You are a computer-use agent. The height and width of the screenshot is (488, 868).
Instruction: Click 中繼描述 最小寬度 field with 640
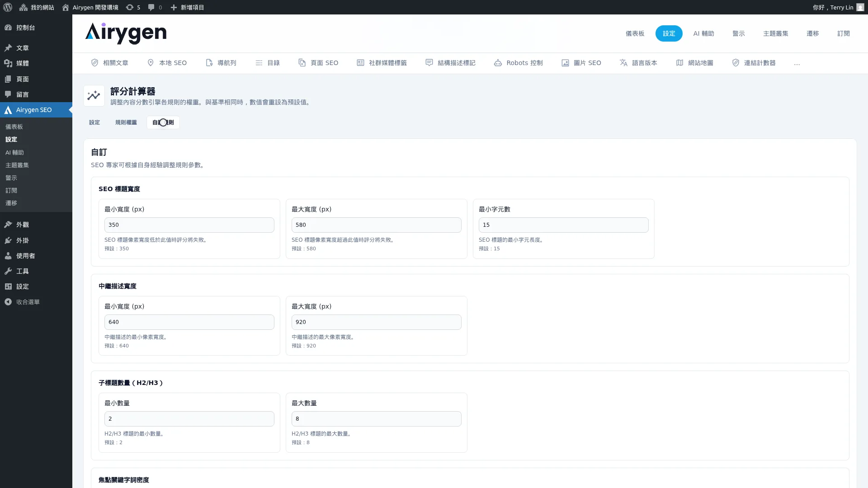point(189,322)
